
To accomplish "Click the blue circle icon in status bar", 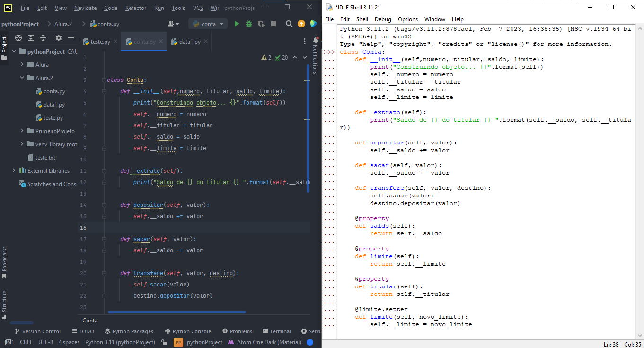I will pyautogui.click(x=310, y=342).
